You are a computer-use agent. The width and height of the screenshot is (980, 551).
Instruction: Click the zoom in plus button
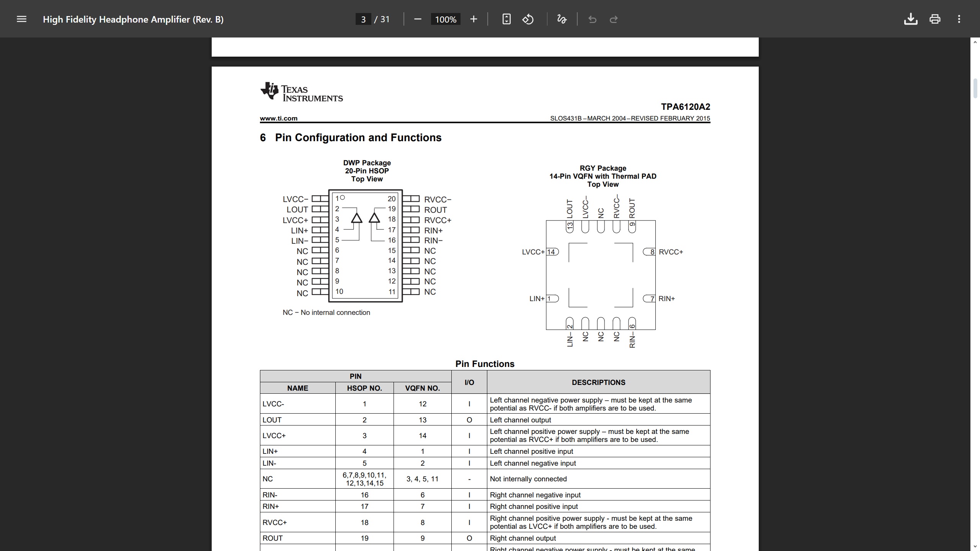pyautogui.click(x=474, y=19)
